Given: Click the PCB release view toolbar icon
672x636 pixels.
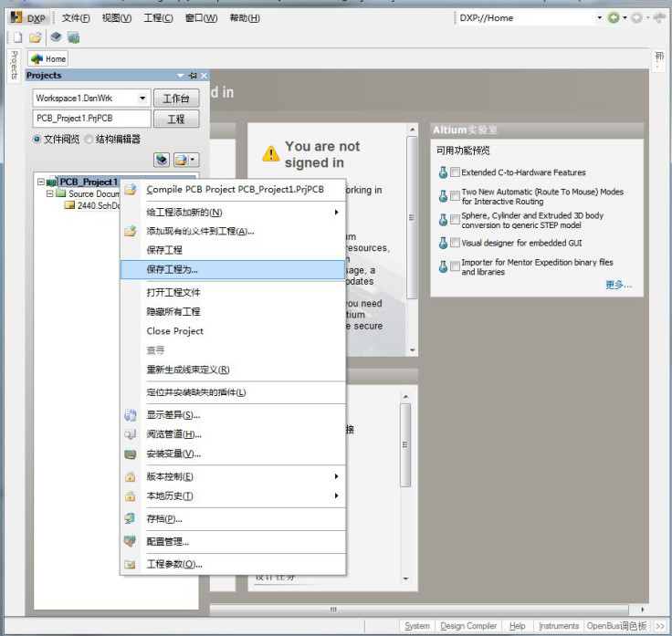Looking at the screenshot, I should click(x=73, y=37).
